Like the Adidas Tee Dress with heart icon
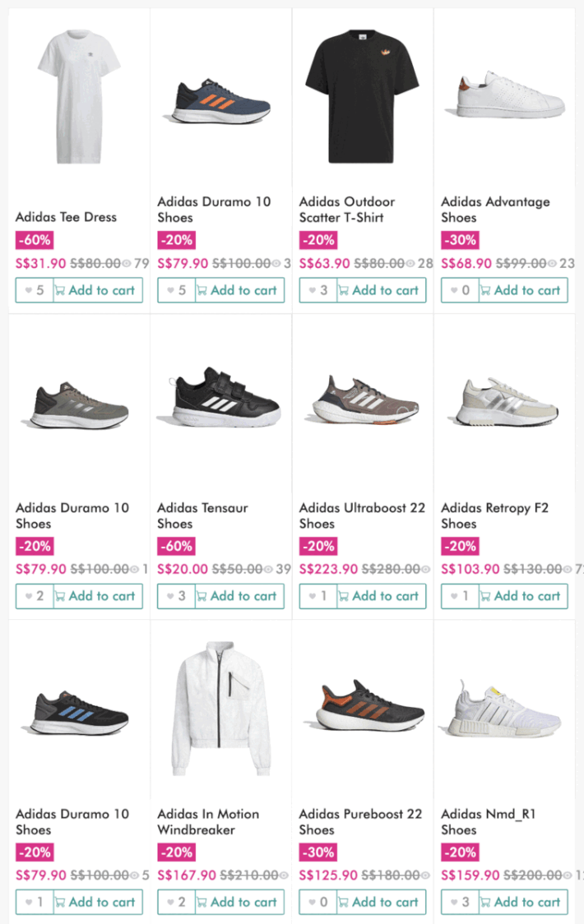 pyautogui.click(x=35, y=290)
